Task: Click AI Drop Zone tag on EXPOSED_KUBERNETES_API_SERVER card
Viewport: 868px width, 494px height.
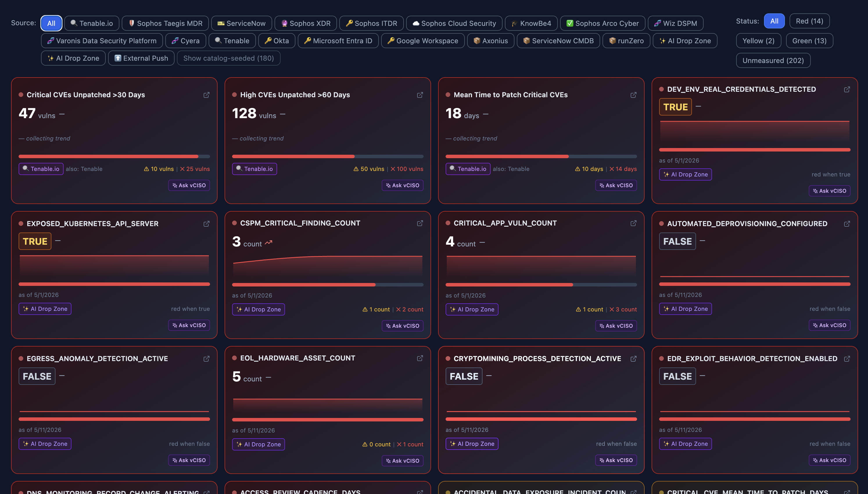Action: [45, 309]
